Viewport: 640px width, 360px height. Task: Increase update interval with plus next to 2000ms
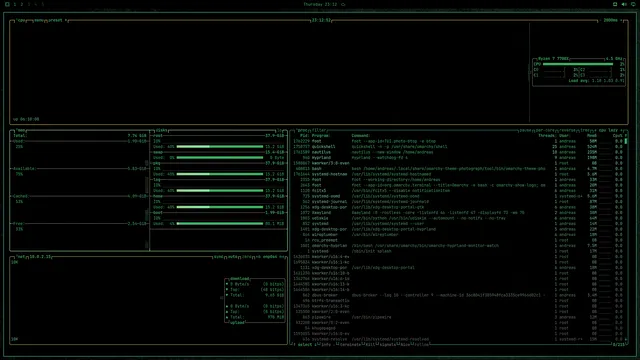click(622, 20)
